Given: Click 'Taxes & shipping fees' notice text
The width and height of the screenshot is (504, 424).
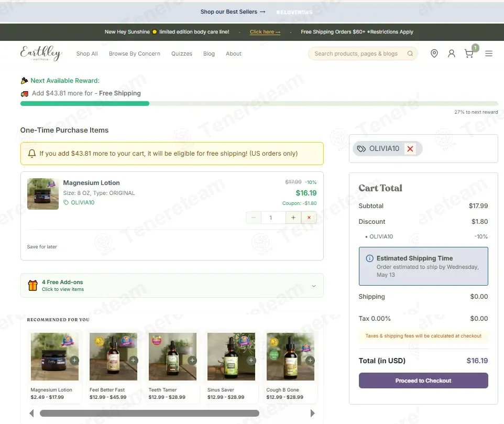Looking at the screenshot, I should tap(423, 336).
